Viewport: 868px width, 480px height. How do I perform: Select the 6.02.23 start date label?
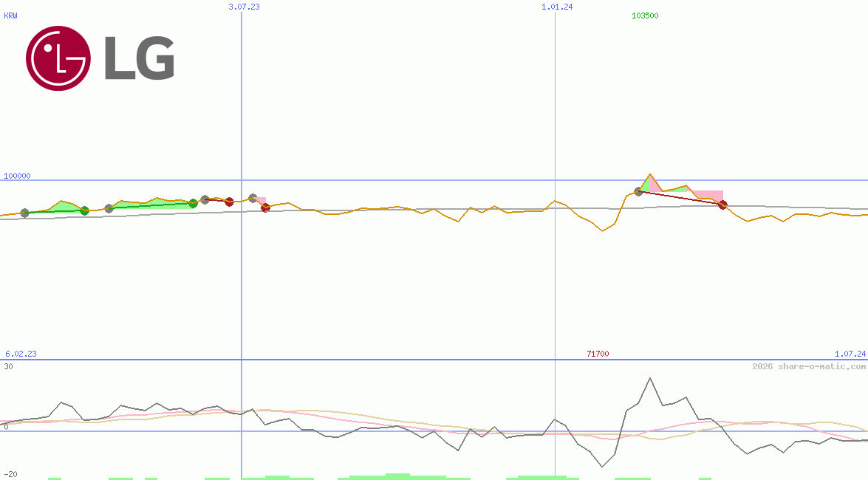pos(19,353)
